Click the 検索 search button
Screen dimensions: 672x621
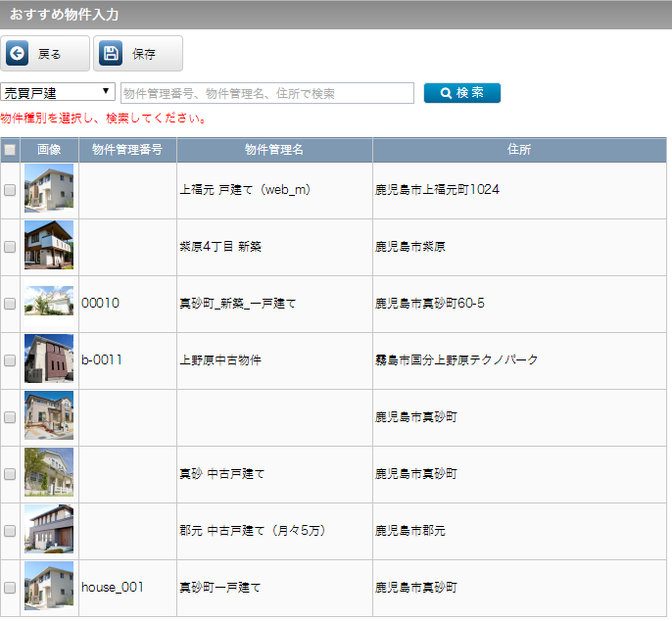462,93
